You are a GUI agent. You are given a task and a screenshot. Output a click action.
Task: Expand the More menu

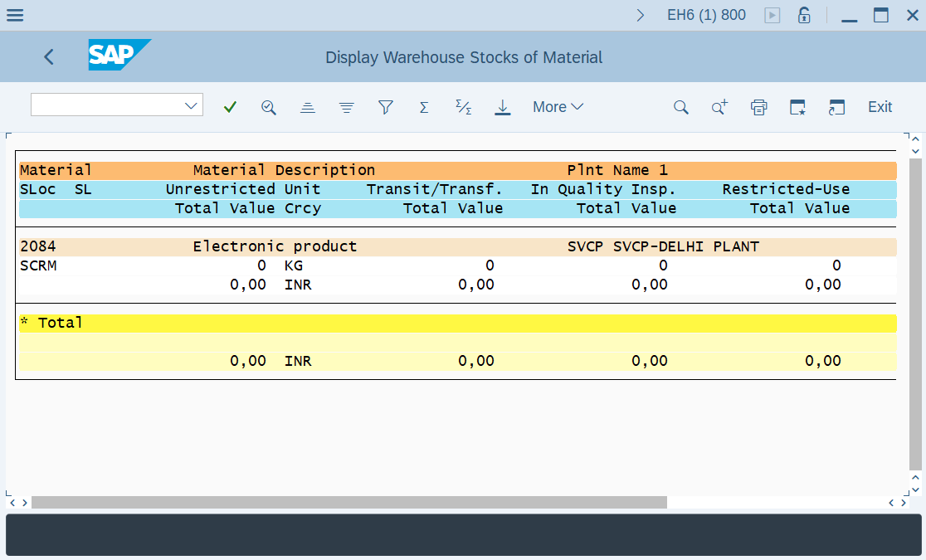[558, 107]
